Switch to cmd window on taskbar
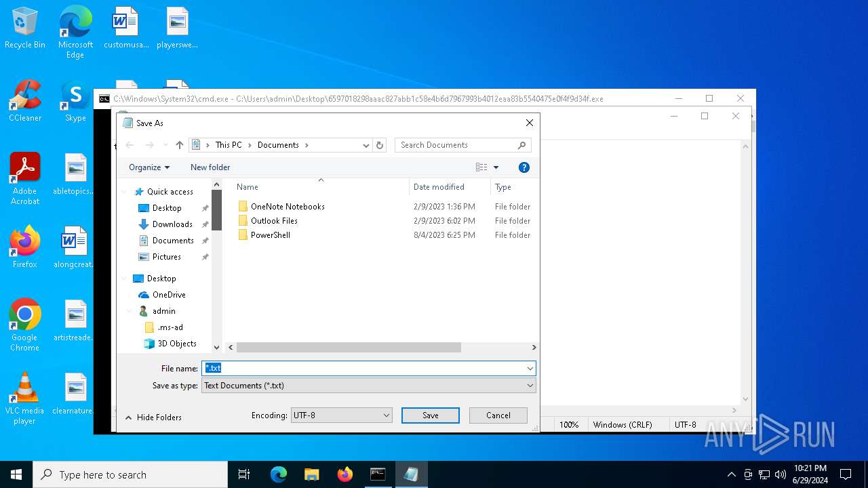This screenshot has height=488, width=868. point(378,474)
